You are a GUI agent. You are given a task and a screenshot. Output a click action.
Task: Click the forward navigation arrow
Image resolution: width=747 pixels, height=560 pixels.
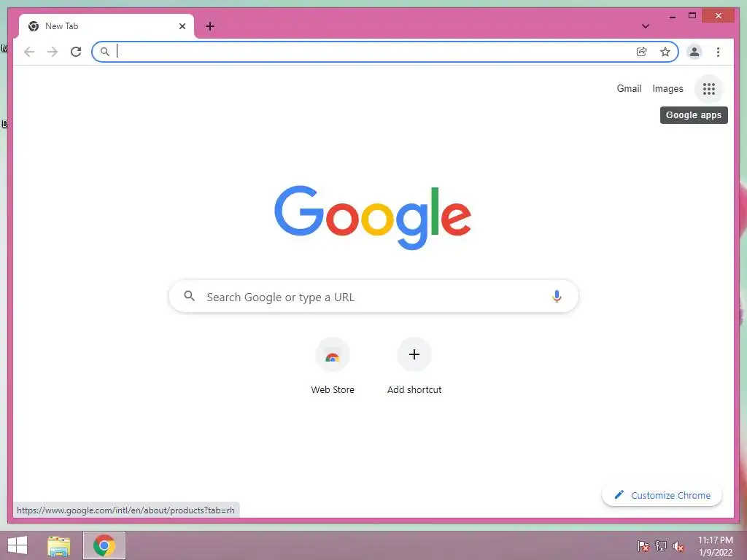point(53,52)
